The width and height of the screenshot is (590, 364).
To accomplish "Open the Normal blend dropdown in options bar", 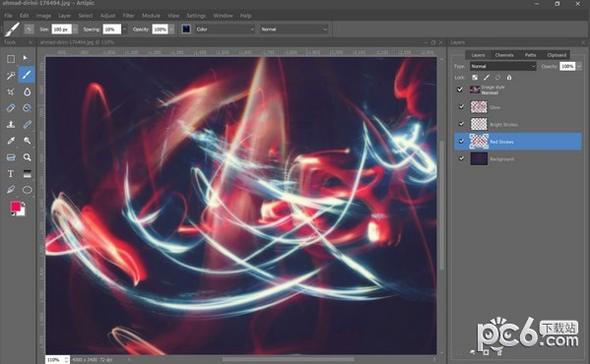I will tap(294, 29).
